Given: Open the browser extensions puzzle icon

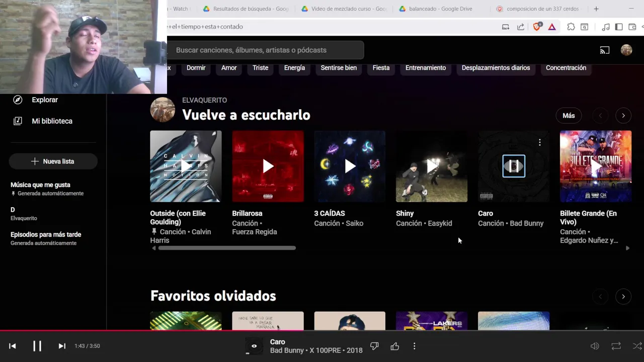Looking at the screenshot, I should (x=571, y=27).
